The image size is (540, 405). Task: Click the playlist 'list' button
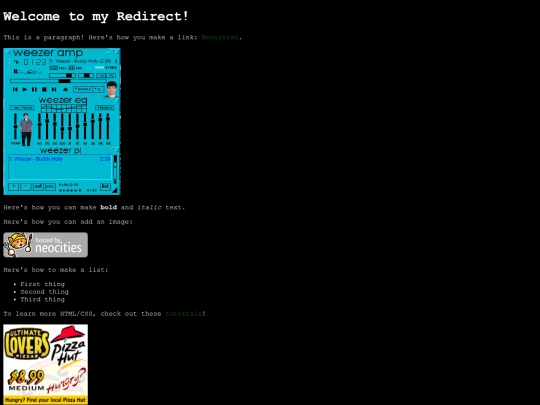coord(105,187)
